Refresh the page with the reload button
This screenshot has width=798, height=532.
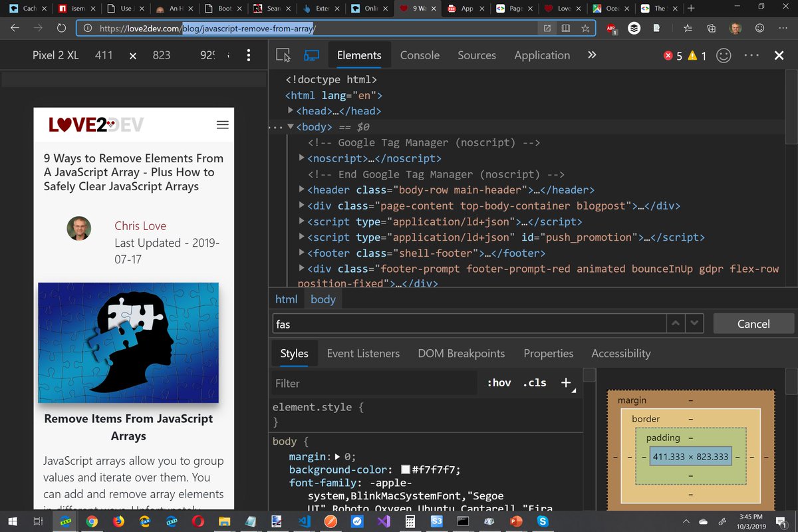[61, 29]
